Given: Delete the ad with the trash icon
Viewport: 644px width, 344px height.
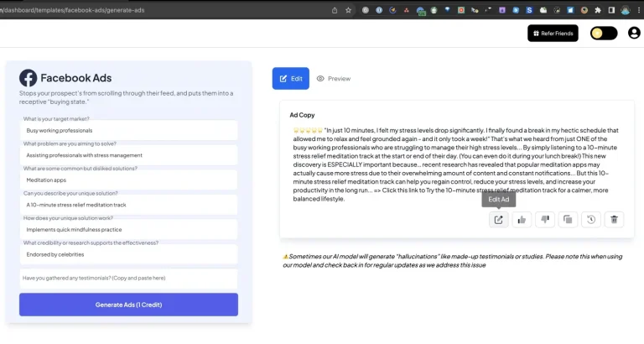Looking at the screenshot, I should click(615, 219).
